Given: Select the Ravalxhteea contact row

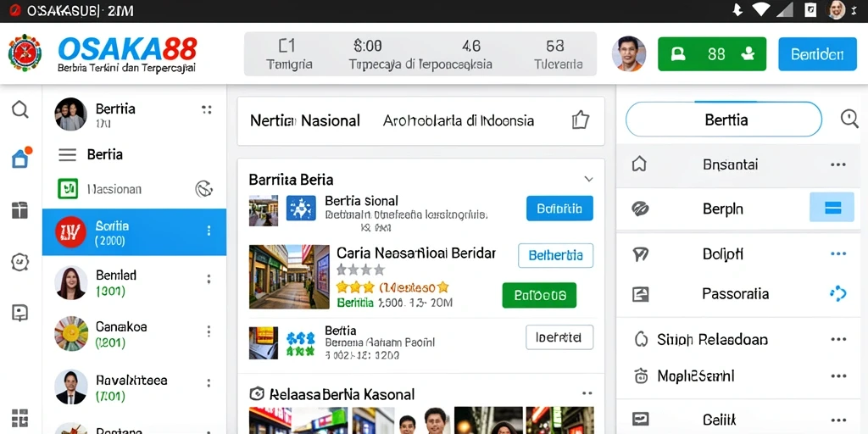Looking at the screenshot, I should coord(134,386).
